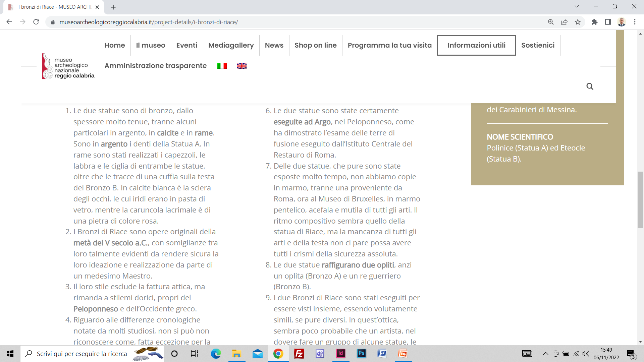Open the Mail app icon
This screenshot has height=362, width=644.
[257, 354]
